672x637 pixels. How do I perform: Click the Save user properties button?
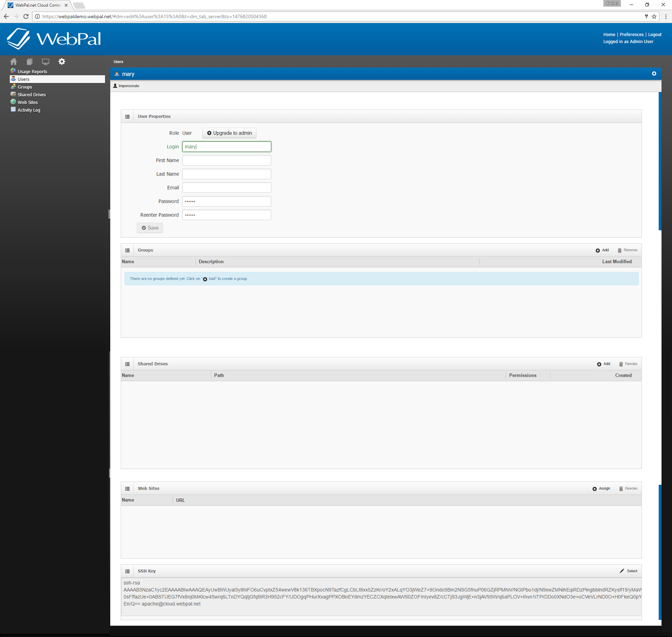(150, 227)
